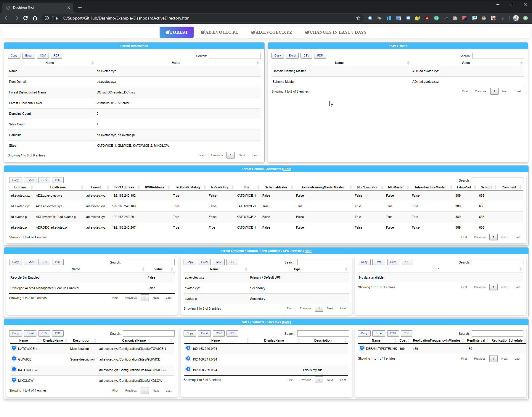Expand DEFAULTIPSITELINK row plus icon
This screenshot has width=532, height=417.
tap(362, 348)
